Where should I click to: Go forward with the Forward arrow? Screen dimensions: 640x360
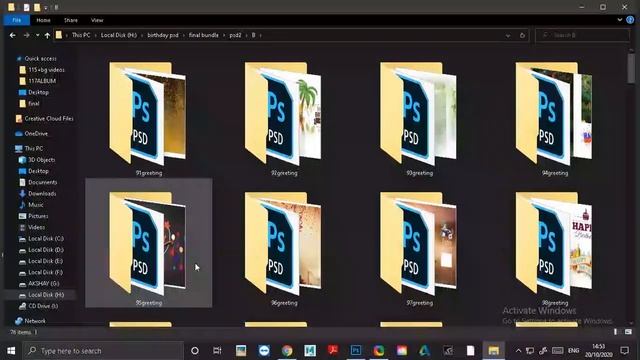pos(27,36)
